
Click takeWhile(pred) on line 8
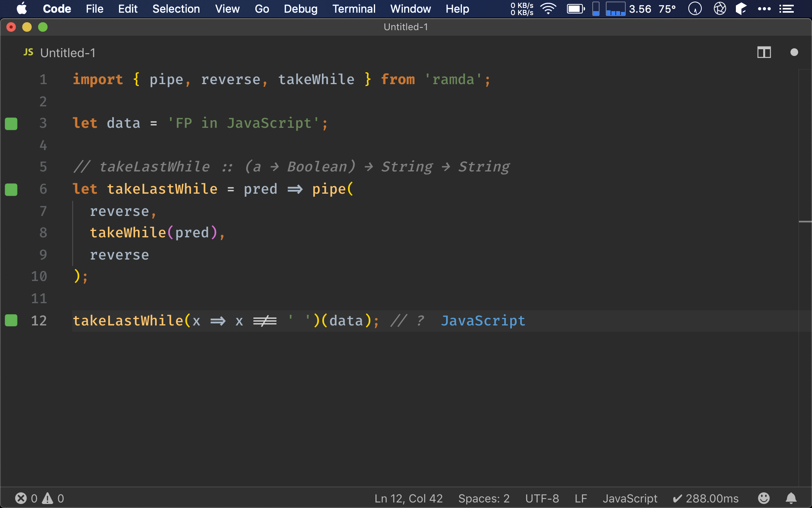(154, 233)
